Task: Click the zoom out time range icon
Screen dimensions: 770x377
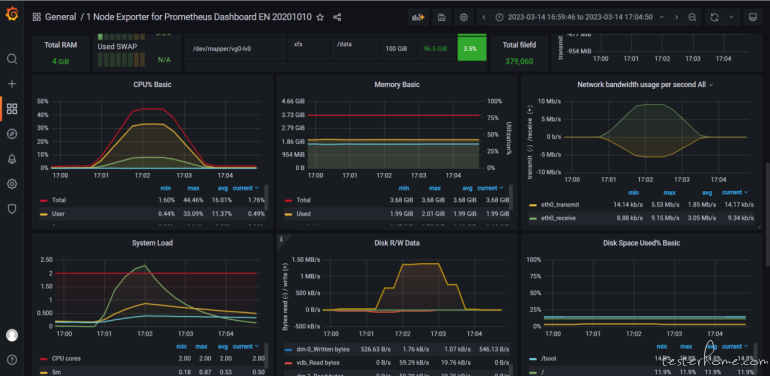Action: pos(692,17)
